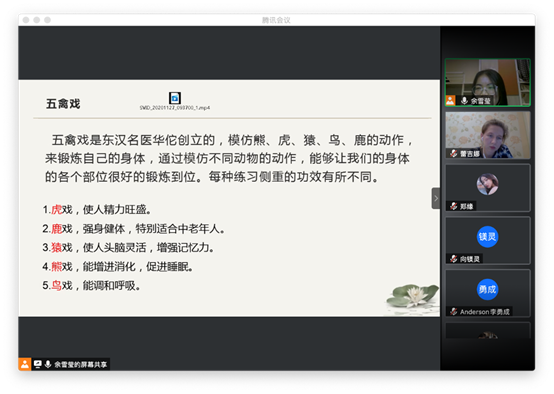Viewport: 554px width, 394px height.
Task: Click the muted mic icon on 向镁灵's tile
Action: 454,259
